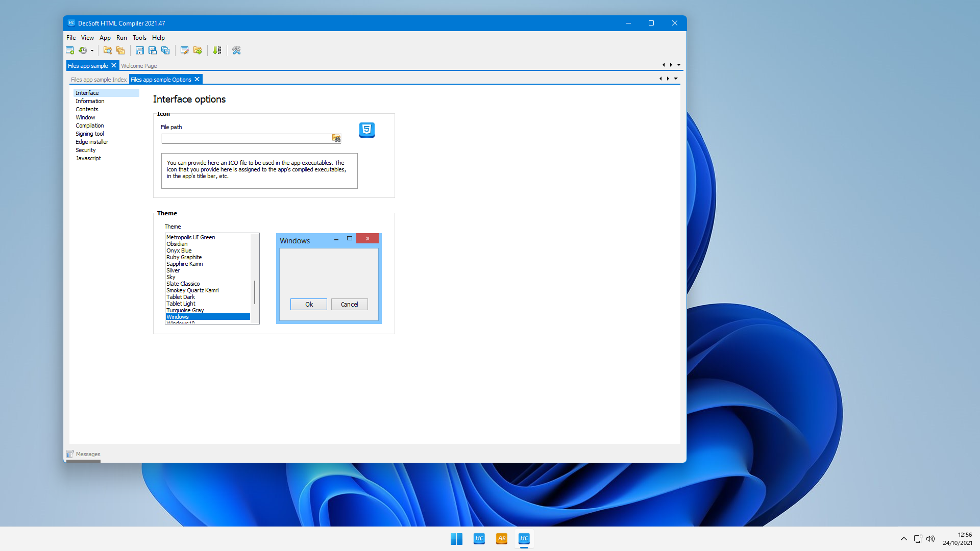This screenshot has height=551, width=980.
Task: Launch App Builder from the taskbar
Action: coord(501,538)
